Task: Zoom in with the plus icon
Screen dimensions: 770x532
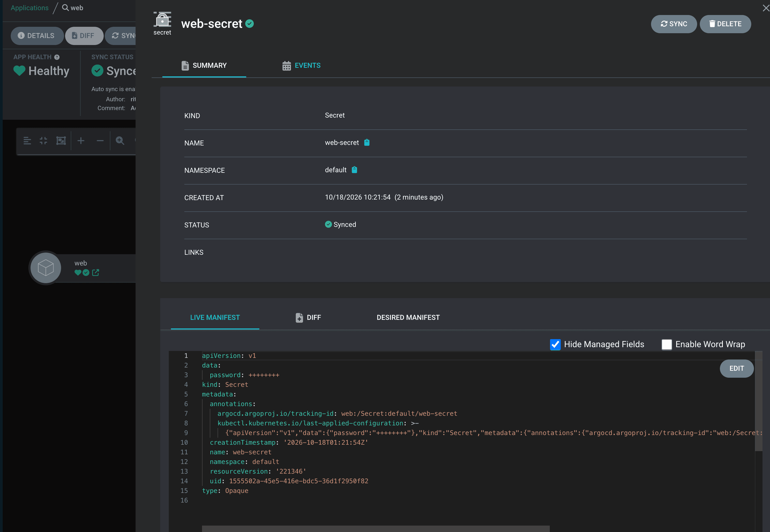Action: [81, 141]
